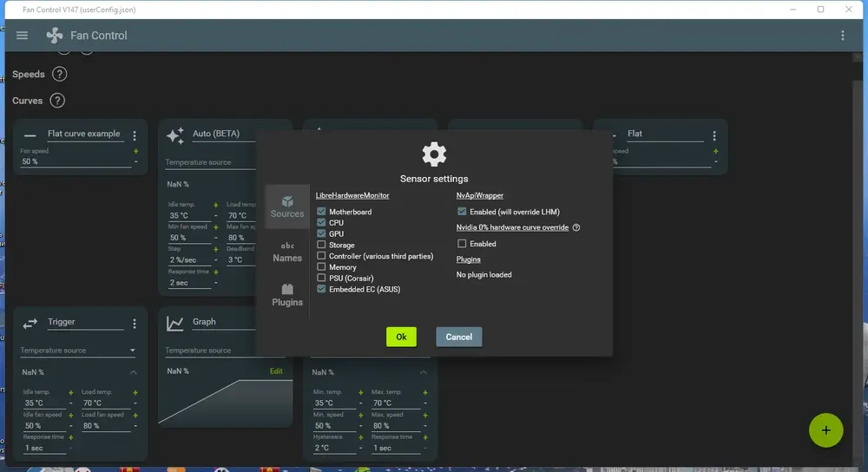The image size is (868, 472).
Task: Collapse the linear curve NaN % section chevron
Action: tap(424, 372)
